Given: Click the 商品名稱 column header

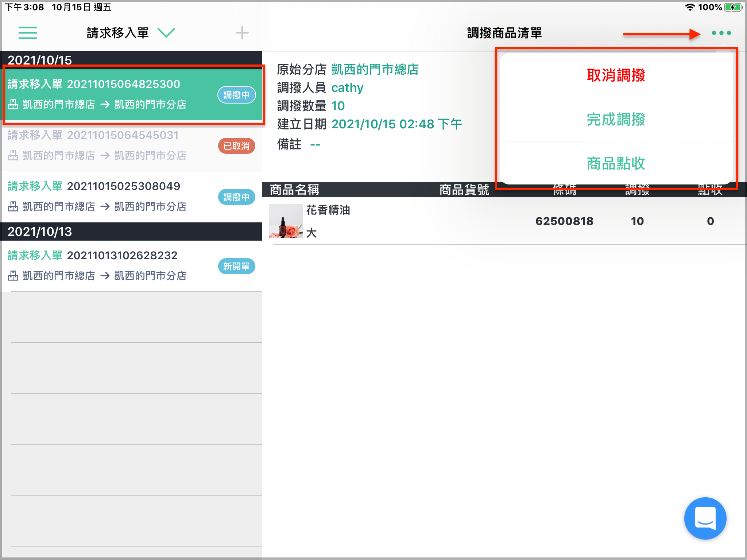Looking at the screenshot, I should tap(294, 190).
